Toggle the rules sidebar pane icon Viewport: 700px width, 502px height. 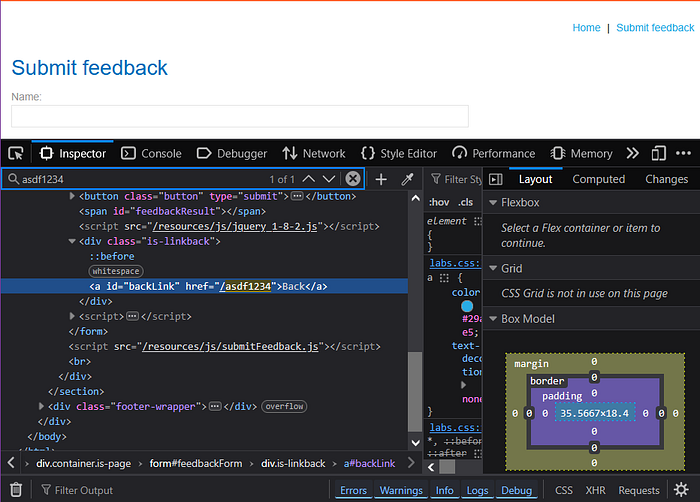pyautogui.click(x=496, y=180)
